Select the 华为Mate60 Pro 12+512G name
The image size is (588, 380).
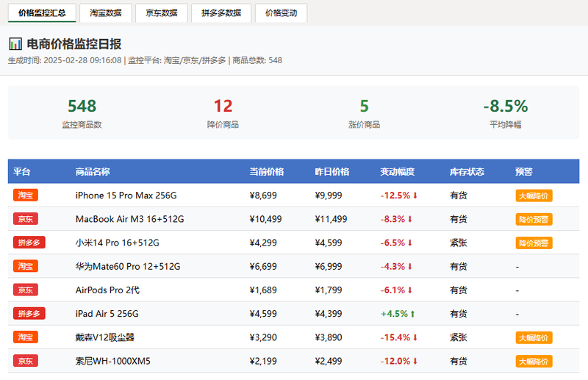coord(128,266)
